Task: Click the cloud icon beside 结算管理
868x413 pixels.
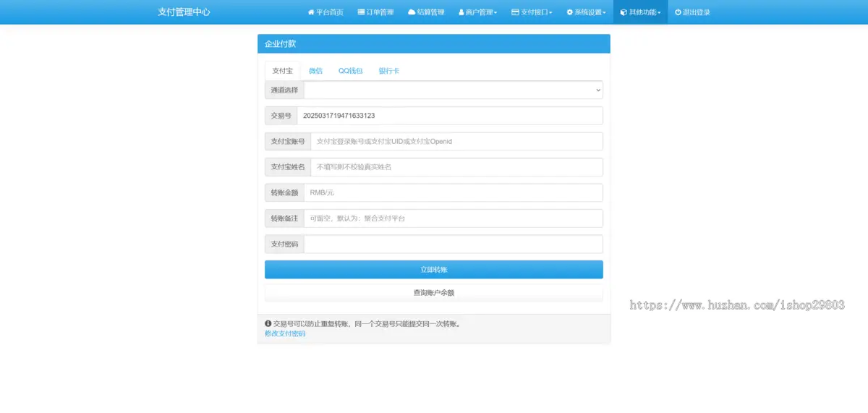Action: (x=412, y=12)
